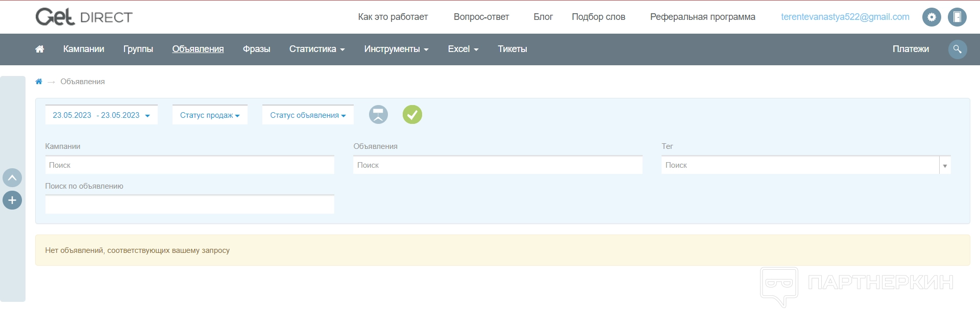Click the grey round filter icon
980x335 pixels.
[x=378, y=114]
